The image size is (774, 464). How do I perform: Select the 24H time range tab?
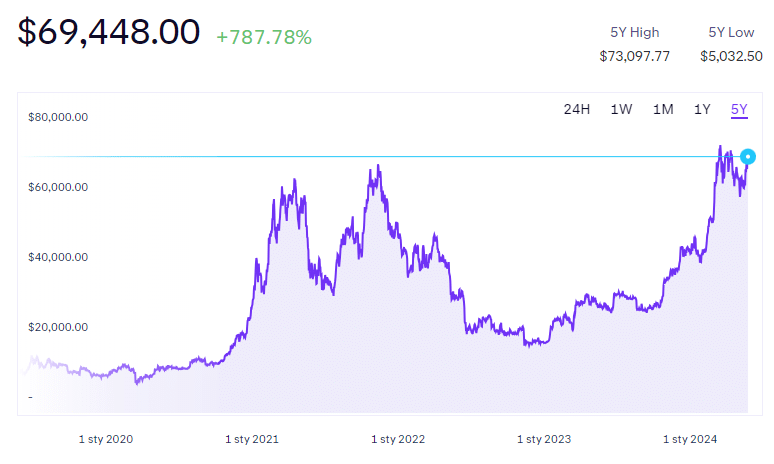coord(577,109)
